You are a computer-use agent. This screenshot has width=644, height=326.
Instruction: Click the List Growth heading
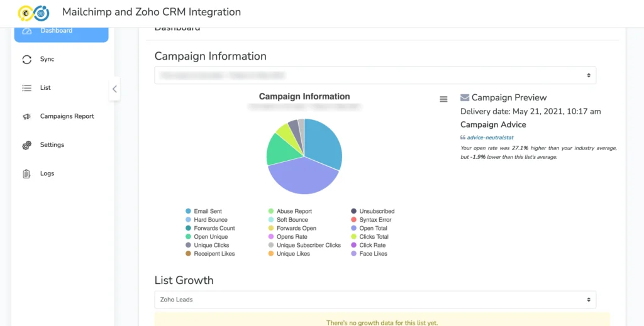click(184, 281)
